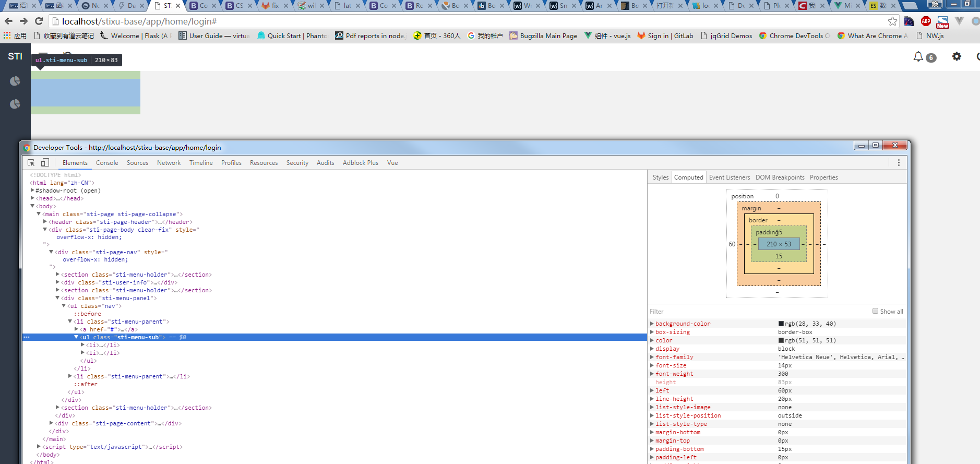Open Pdf reports in node bookmark
The image size is (980, 464).
[x=371, y=35]
